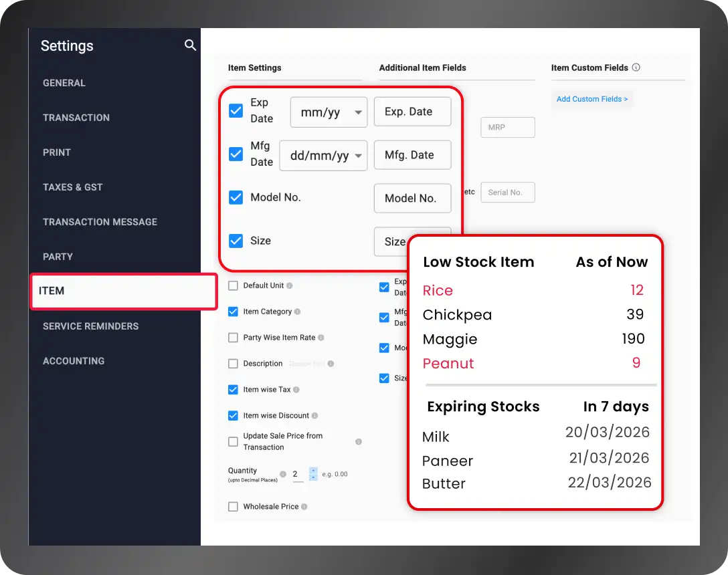Click info icon next to Item Custom Fields
728x575 pixels.
coord(636,68)
